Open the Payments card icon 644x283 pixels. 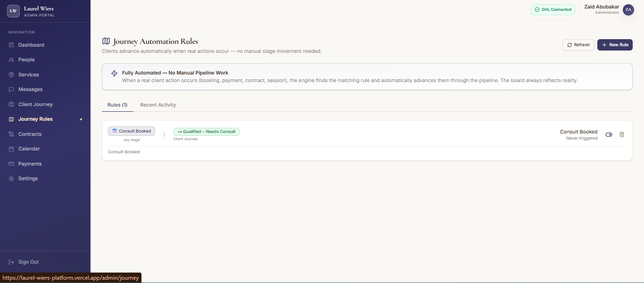11,164
